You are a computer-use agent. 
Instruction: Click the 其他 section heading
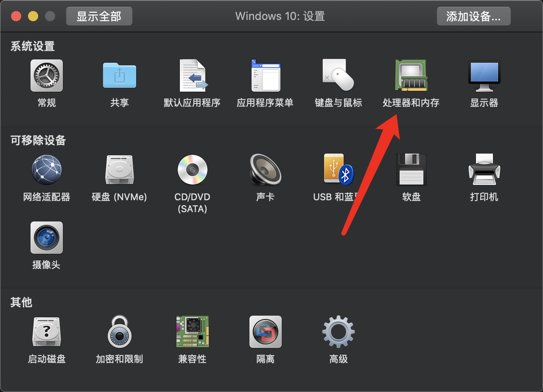21,302
